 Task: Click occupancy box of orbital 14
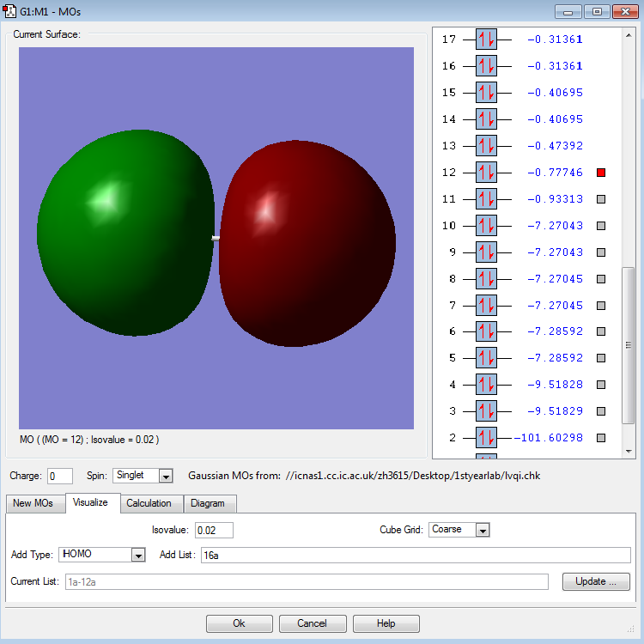click(x=486, y=119)
